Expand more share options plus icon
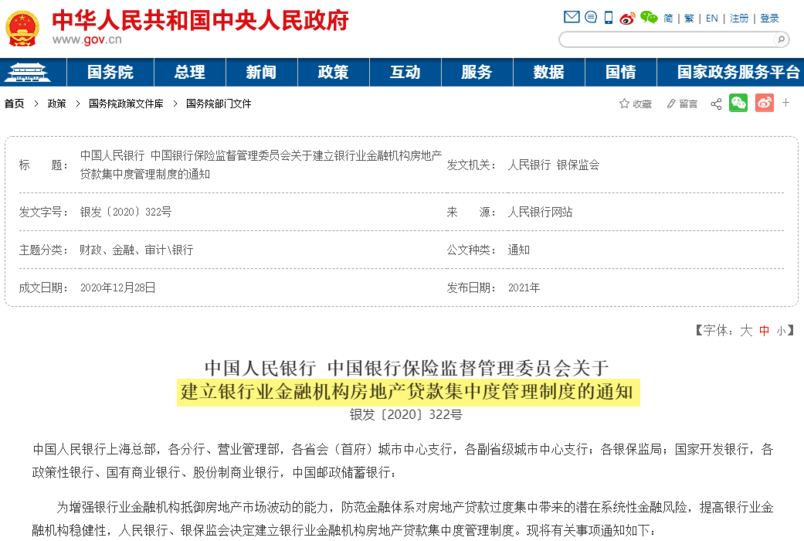 (x=786, y=103)
